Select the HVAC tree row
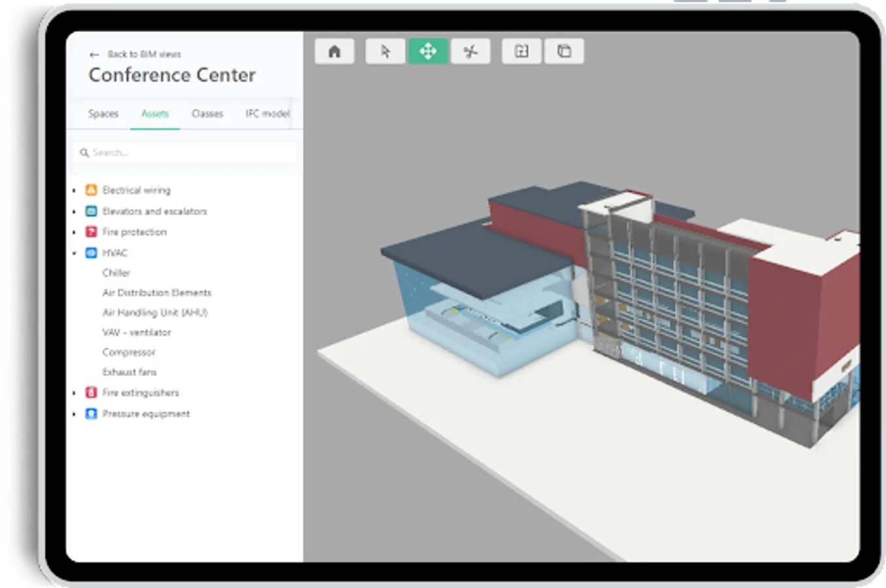The width and height of the screenshot is (886, 588). [x=114, y=253]
